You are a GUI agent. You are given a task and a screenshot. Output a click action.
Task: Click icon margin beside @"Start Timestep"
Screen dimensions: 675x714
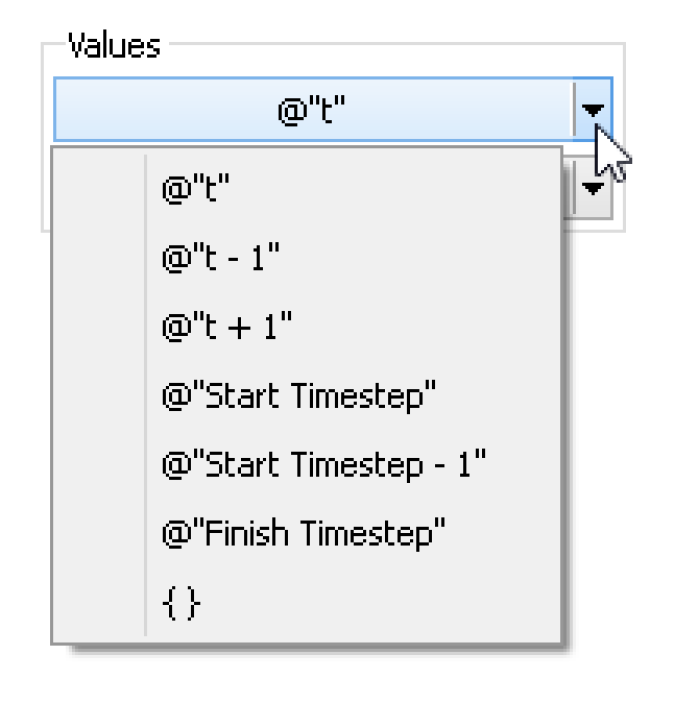tap(100, 396)
